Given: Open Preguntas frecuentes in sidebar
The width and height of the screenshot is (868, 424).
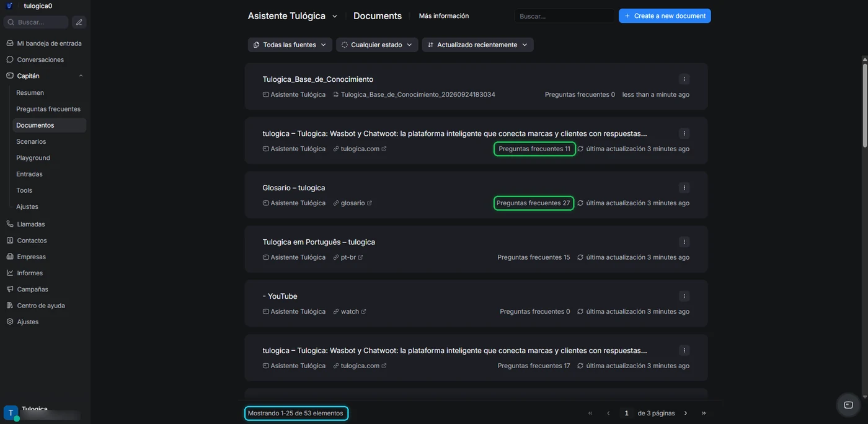Looking at the screenshot, I should tap(48, 109).
